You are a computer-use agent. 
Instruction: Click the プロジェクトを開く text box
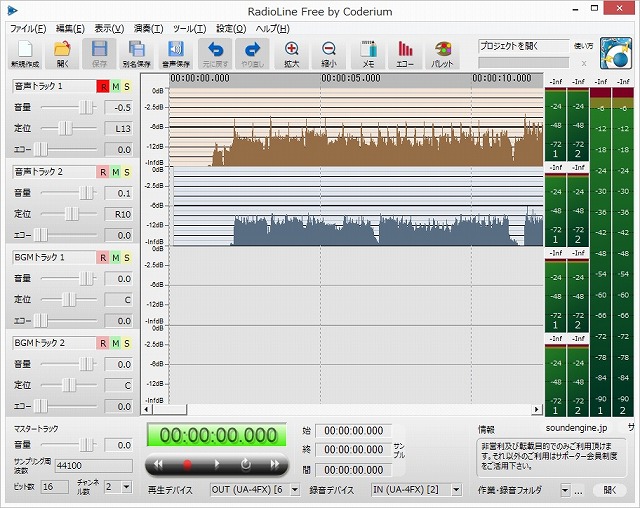point(523,46)
